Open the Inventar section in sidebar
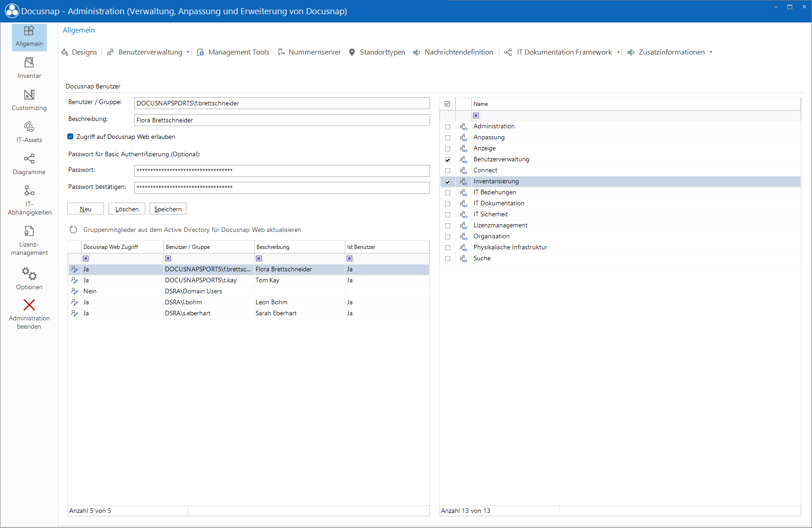Viewport: 812px width, 528px height. pyautogui.click(x=29, y=68)
